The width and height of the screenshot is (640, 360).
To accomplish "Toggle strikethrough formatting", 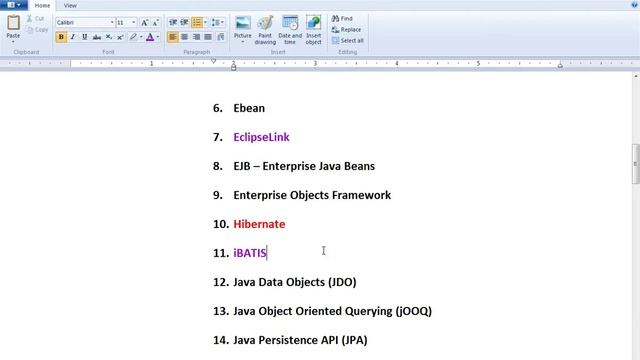I will click(x=97, y=37).
